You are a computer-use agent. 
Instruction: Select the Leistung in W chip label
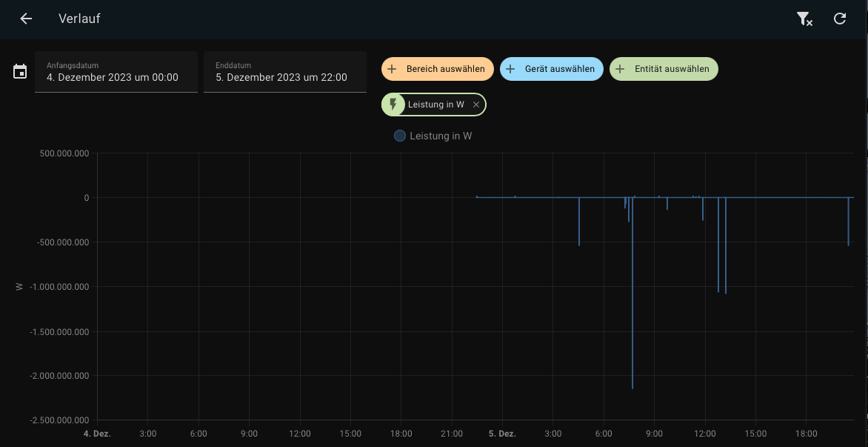pyautogui.click(x=435, y=105)
